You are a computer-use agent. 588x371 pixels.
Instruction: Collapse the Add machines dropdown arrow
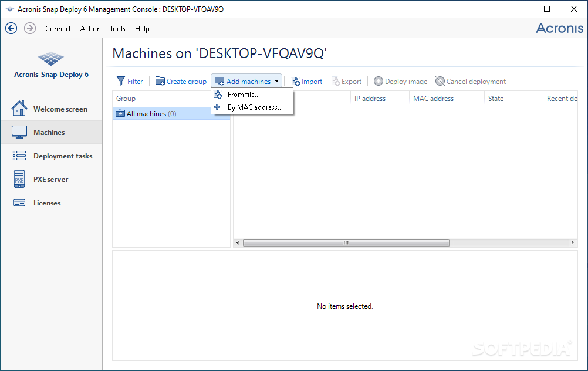[x=277, y=81]
